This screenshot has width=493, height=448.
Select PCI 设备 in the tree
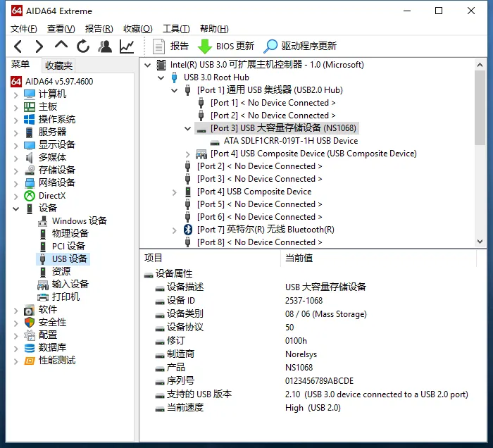(x=68, y=246)
